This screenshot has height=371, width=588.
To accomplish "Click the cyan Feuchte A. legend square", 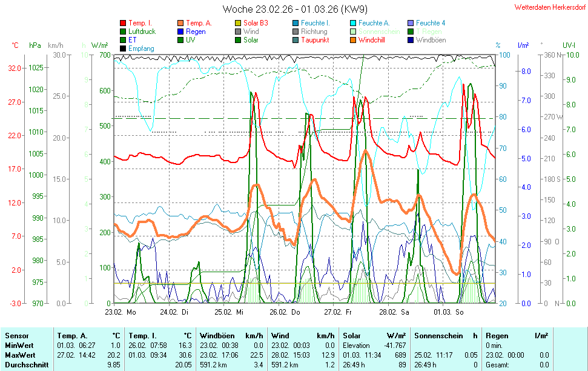I will point(353,23).
